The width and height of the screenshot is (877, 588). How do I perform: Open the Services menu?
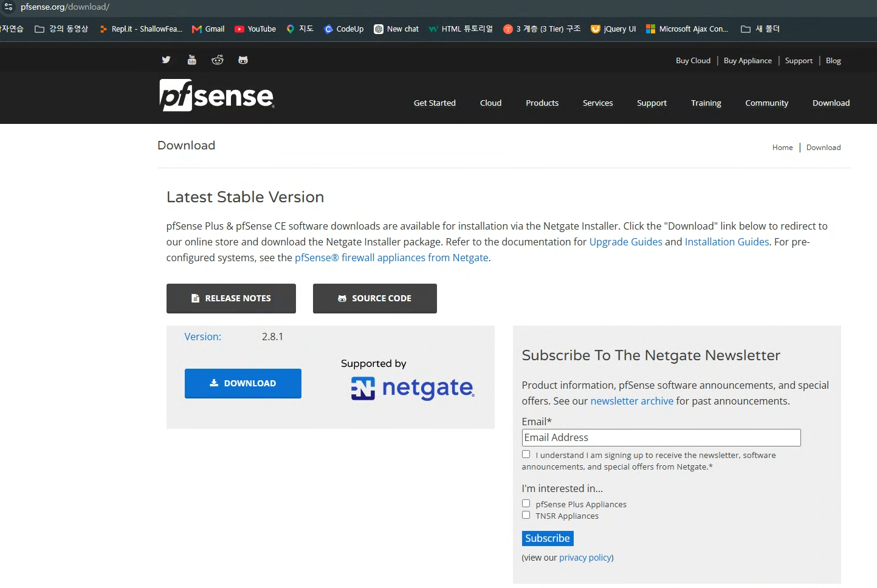(x=597, y=103)
